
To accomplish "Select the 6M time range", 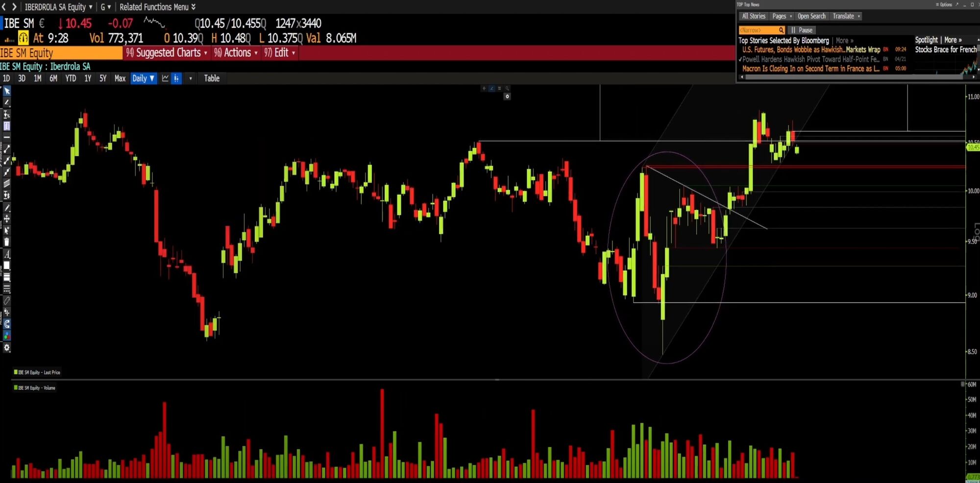I will (x=53, y=78).
